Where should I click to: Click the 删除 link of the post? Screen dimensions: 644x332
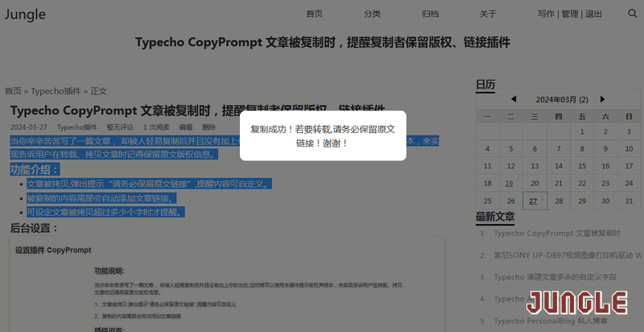click(208, 127)
